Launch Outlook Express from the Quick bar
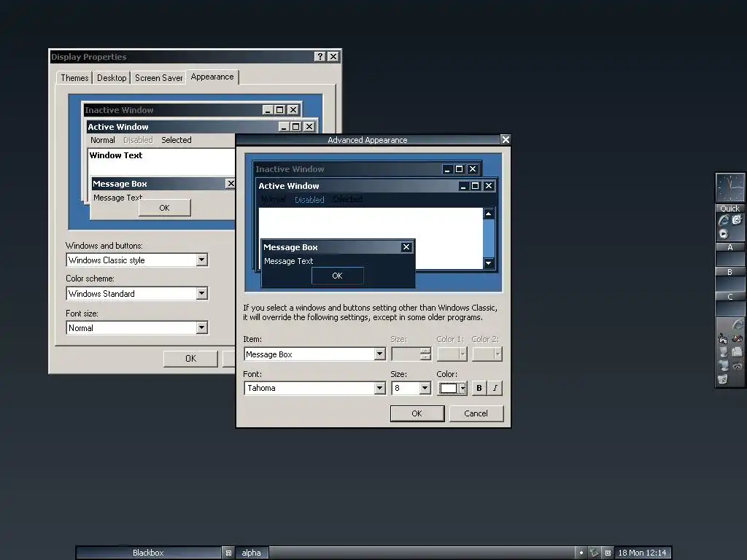This screenshot has height=560, width=747. click(737, 220)
